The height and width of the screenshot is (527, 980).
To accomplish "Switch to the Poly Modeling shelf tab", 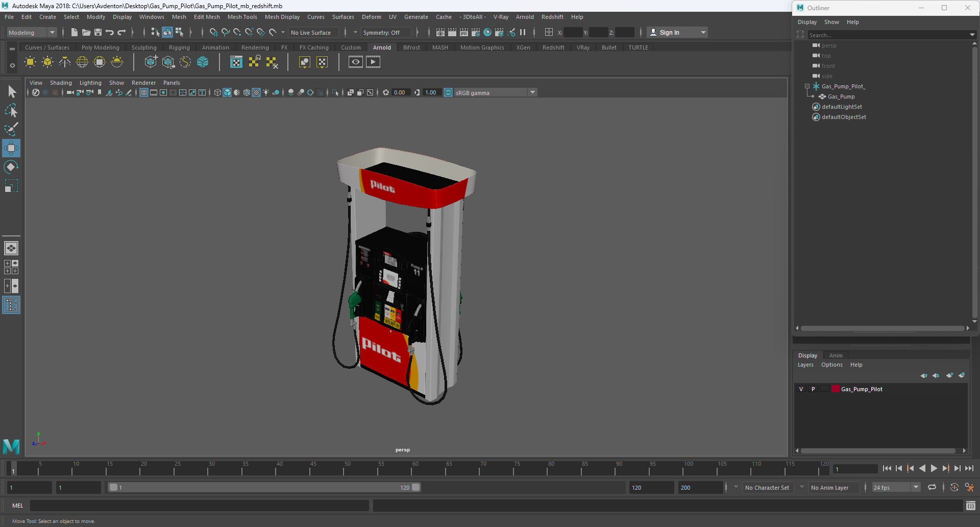I will click(101, 47).
